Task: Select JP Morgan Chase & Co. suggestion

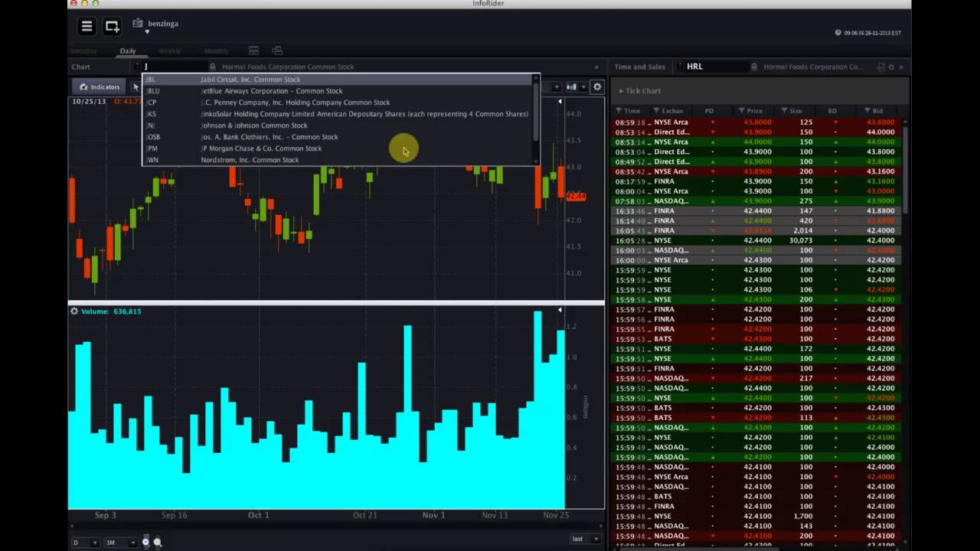Action: [x=337, y=148]
